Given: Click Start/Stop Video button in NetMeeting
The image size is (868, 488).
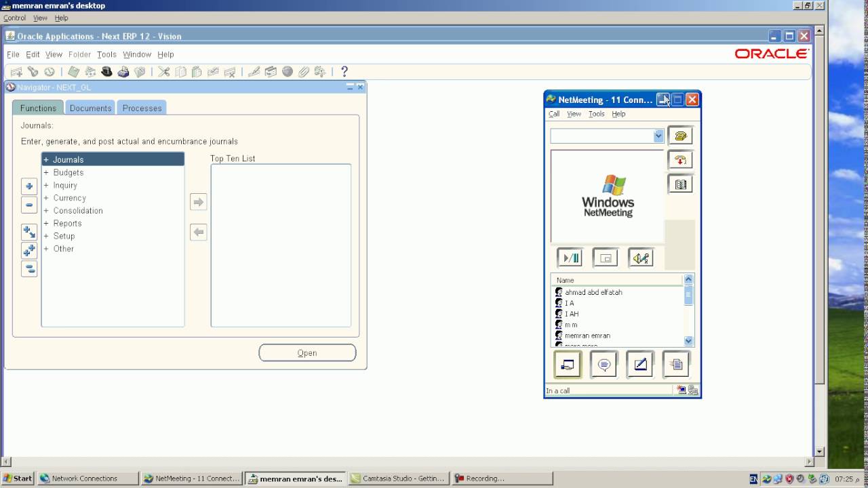Looking at the screenshot, I should pos(570,258).
